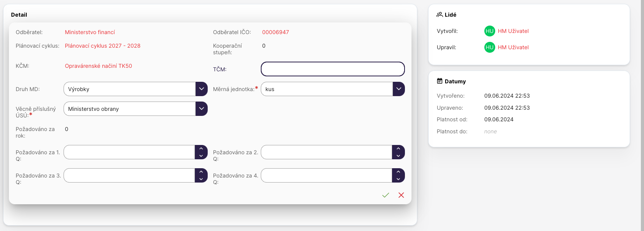Open the Druh MD dropdown

201,89
